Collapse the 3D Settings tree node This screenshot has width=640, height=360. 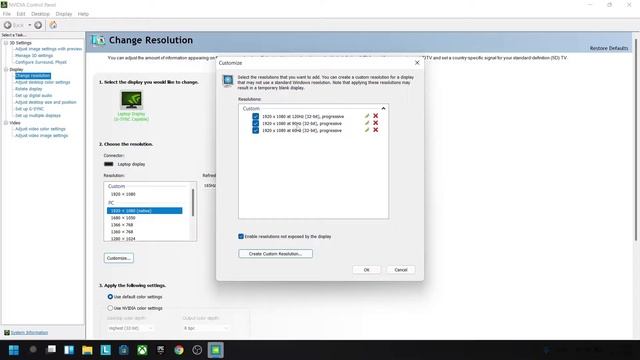click(x=6, y=42)
